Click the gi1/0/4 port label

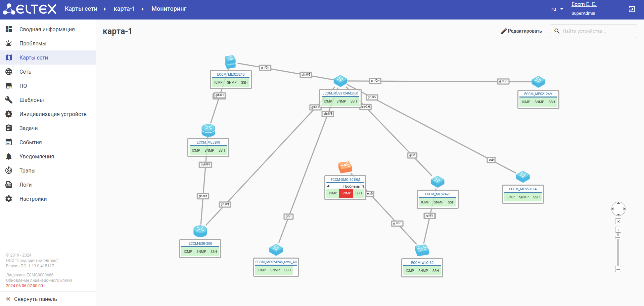(375, 81)
